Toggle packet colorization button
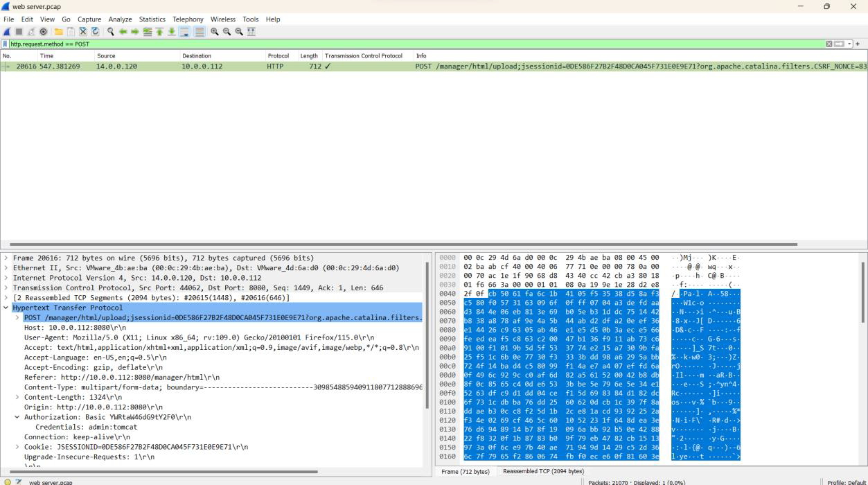This screenshot has height=485, width=868. [x=200, y=32]
